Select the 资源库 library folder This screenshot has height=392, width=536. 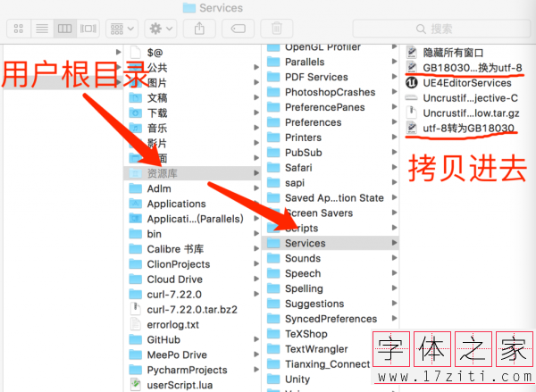click(x=192, y=173)
